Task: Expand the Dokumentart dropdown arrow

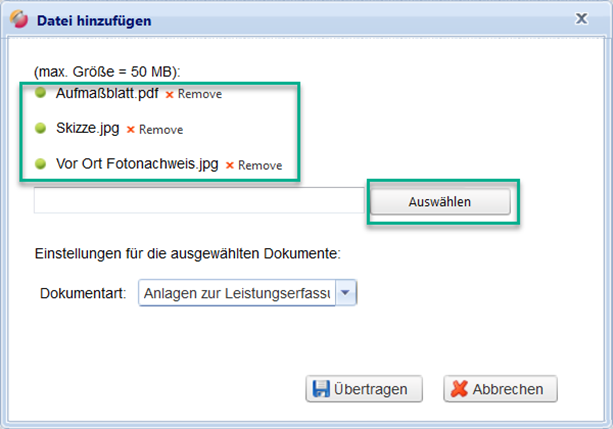Action: [x=345, y=294]
